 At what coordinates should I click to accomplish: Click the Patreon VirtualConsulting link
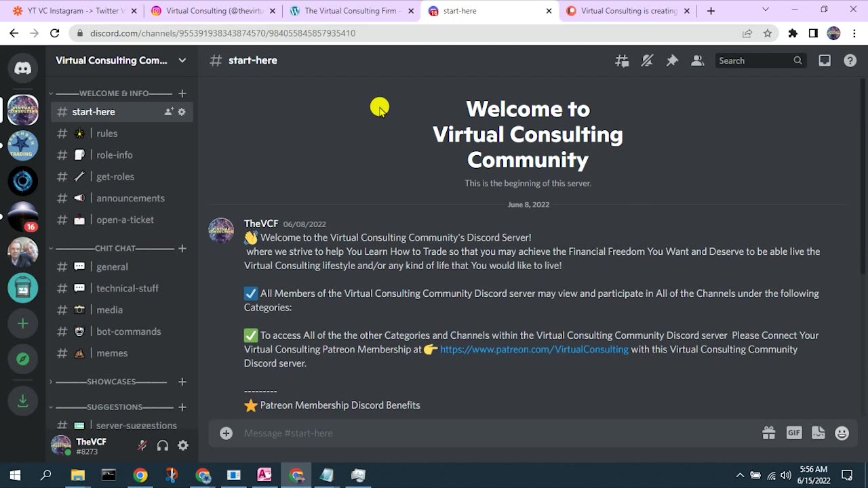[x=534, y=350]
